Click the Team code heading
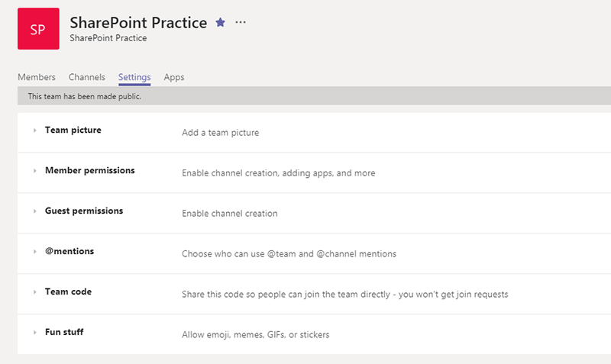 point(68,292)
